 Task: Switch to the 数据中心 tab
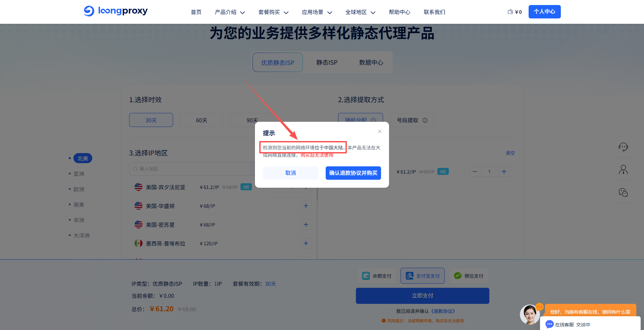click(x=371, y=63)
